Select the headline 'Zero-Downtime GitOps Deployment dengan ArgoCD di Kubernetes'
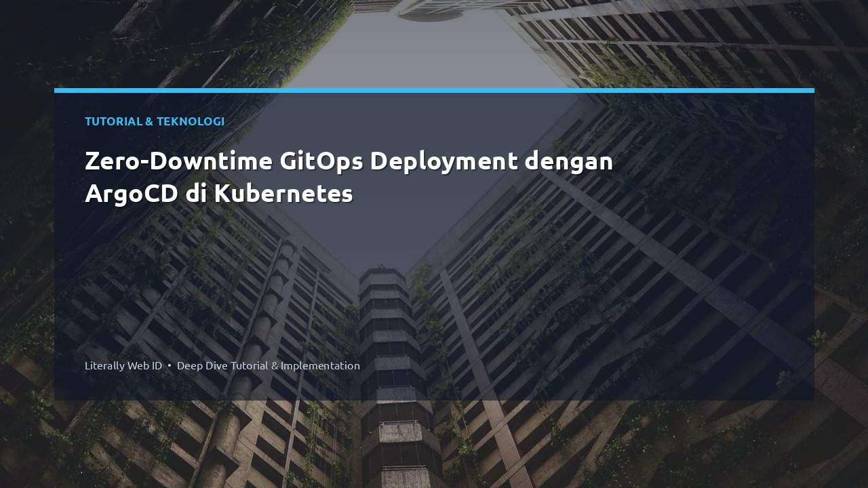Screen dimensions: 868x488 [x=349, y=177]
